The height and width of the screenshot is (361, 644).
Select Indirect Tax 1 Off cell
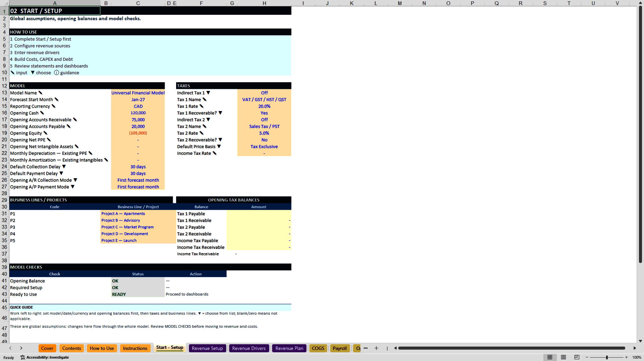click(x=264, y=93)
